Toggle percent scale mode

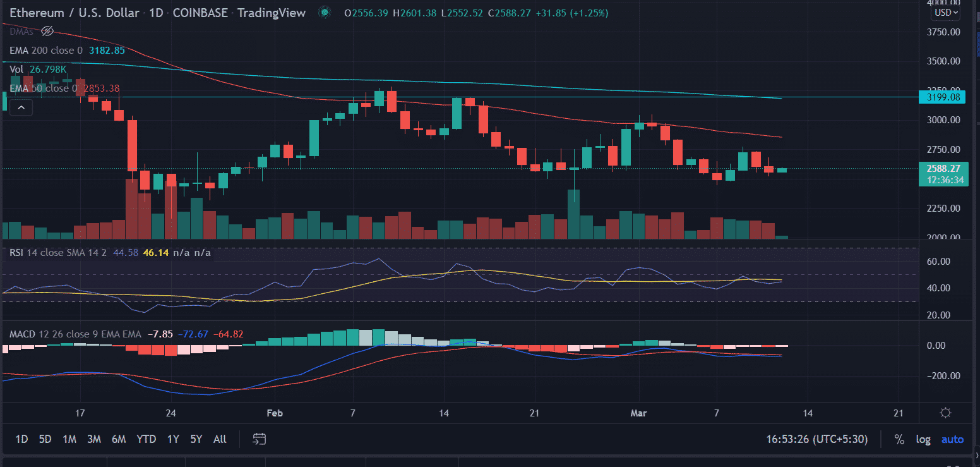[x=899, y=439]
